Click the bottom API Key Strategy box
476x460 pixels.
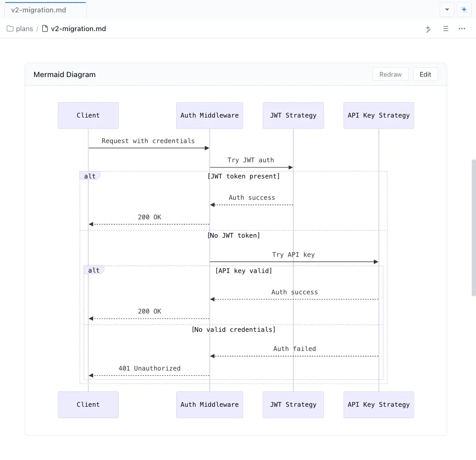pyautogui.click(x=379, y=405)
